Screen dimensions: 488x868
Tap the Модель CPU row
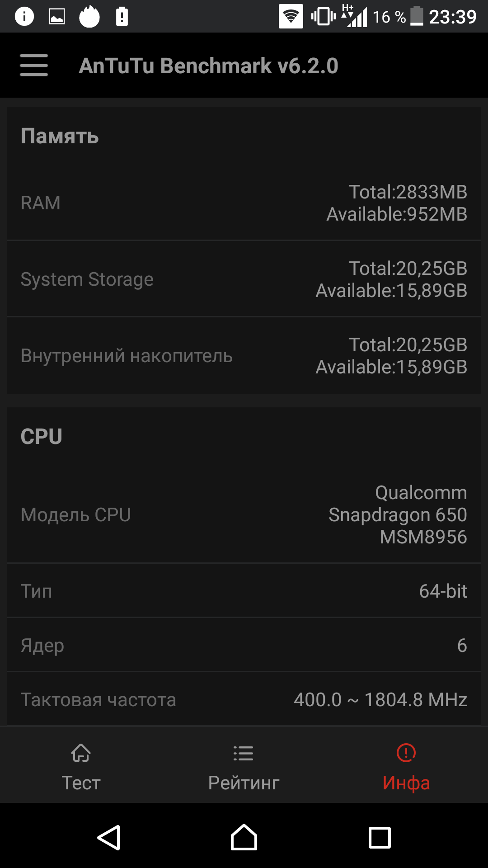point(244,514)
